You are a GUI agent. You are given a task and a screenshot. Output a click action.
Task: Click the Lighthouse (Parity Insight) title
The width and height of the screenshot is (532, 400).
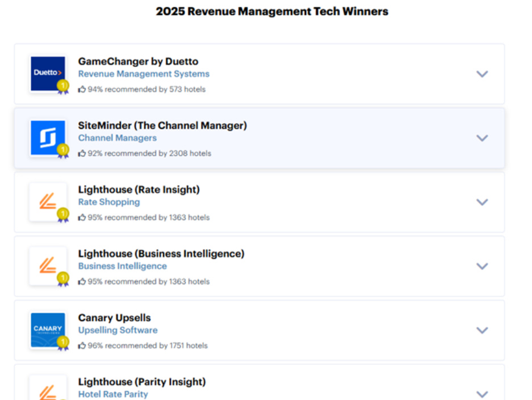142,382
